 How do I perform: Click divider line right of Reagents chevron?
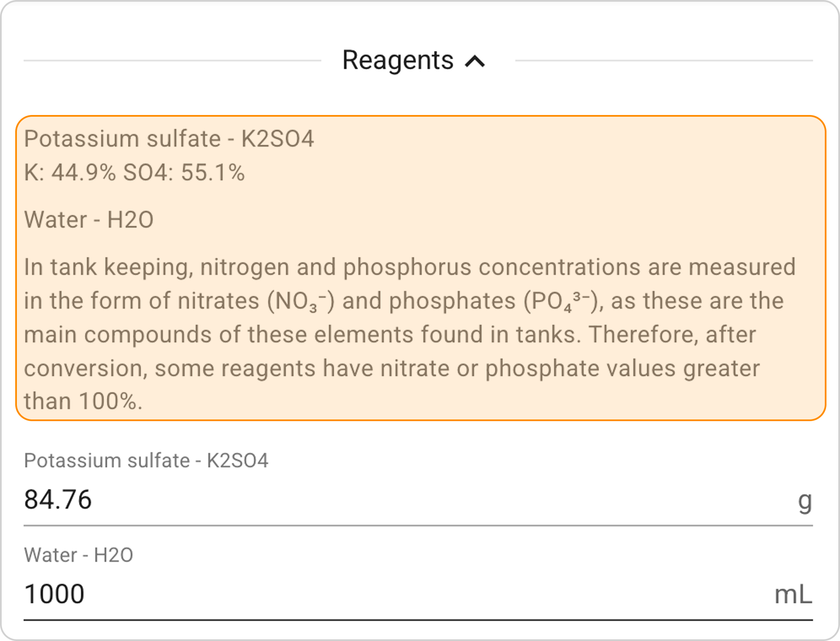pyautogui.click(x=663, y=60)
